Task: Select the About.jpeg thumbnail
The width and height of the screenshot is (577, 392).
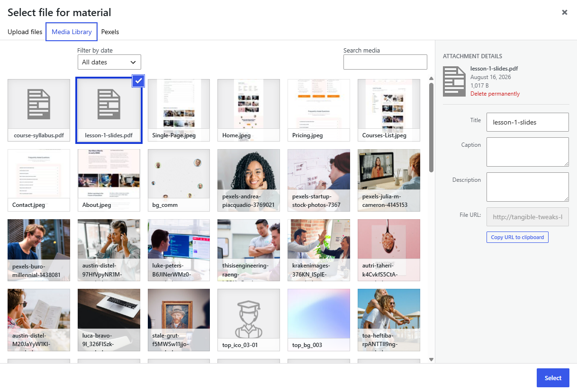Action: [x=109, y=180]
